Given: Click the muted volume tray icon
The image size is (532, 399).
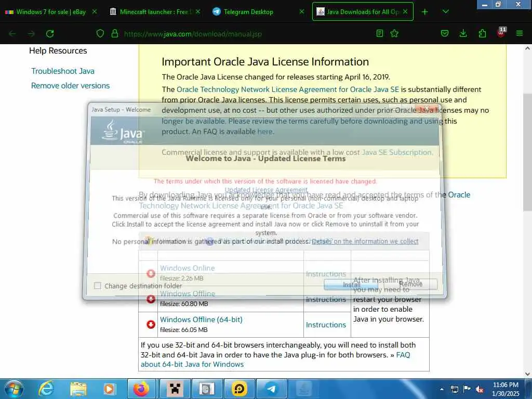Looking at the screenshot, I should [x=480, y=389].
